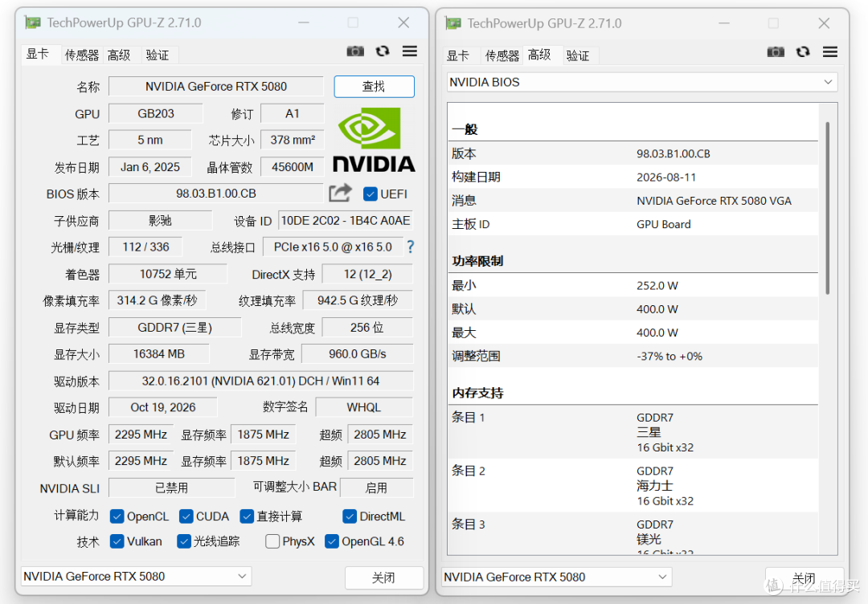Click the GB203 GPU field

tap(156, 113)
